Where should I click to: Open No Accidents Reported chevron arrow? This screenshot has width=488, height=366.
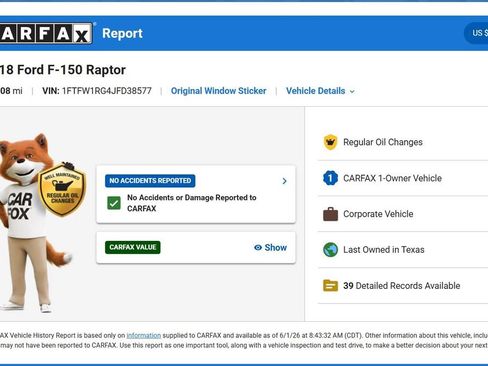tap(284, 181)
